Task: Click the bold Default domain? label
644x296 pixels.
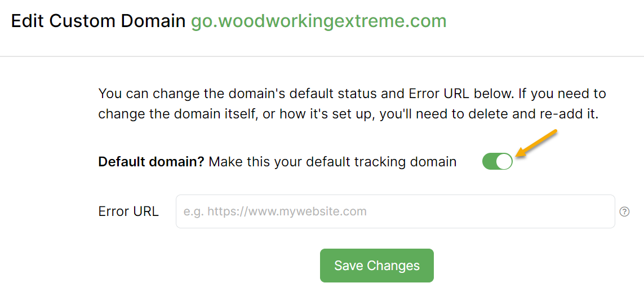Action: click(x=151, y=162)
